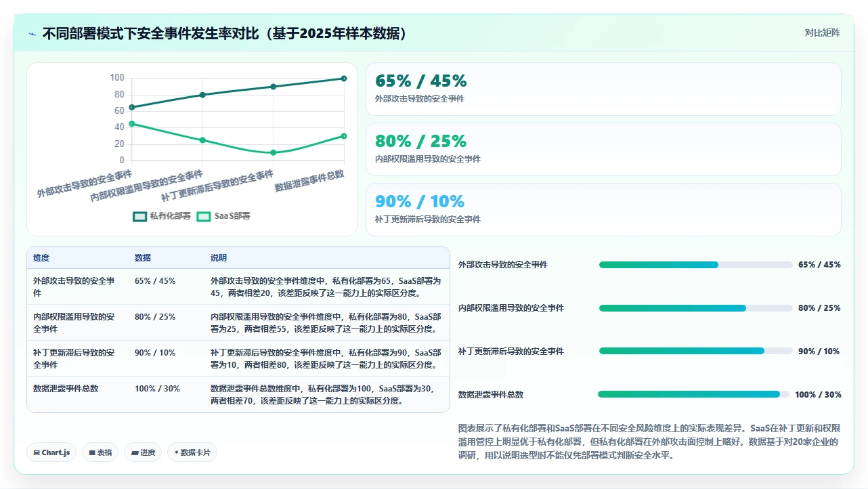Click the 维度 column header
Image resolution: width=868 pixels, height=489 pixels.
pos(41,258)
